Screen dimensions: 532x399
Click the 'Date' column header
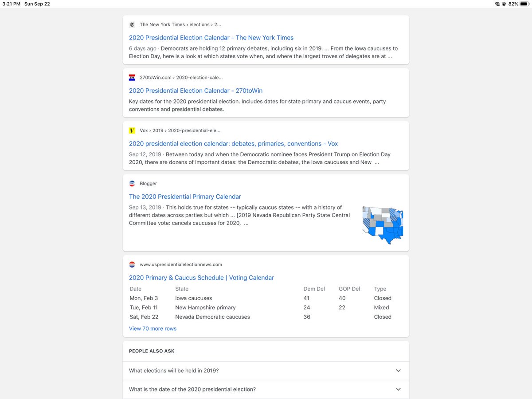click(x=136, y=289)
